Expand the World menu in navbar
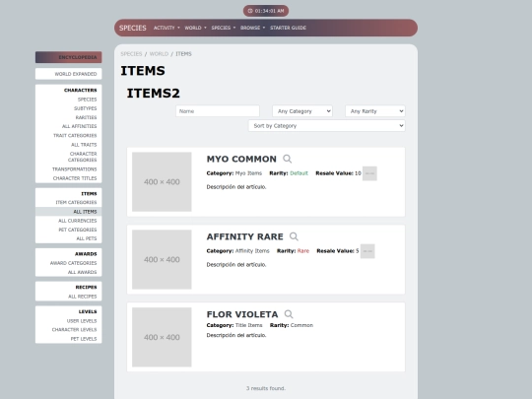 [x=195, y=28]
